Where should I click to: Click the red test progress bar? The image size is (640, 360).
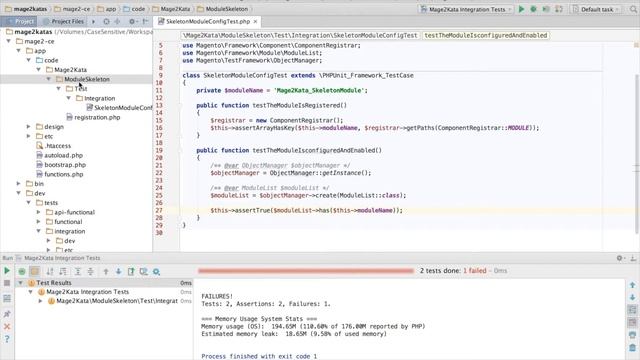[x=306, y=271]
